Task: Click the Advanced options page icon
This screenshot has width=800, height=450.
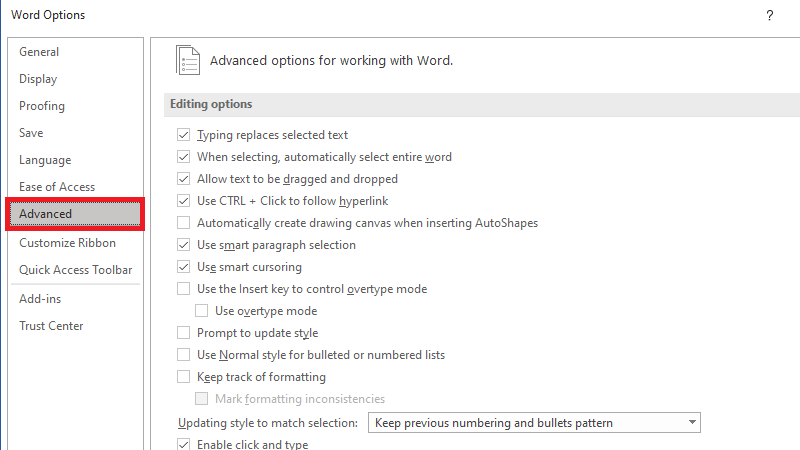Action: pos(188,59)
